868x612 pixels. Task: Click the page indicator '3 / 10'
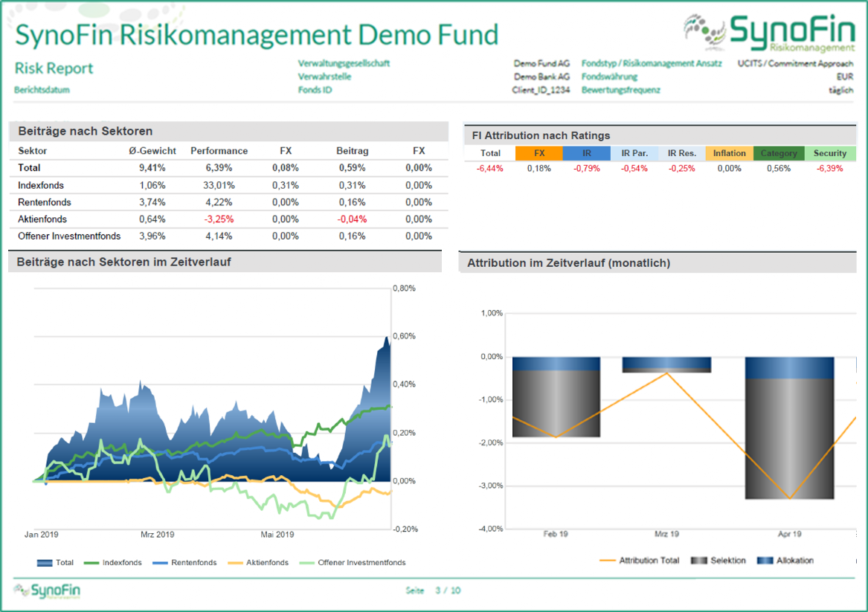pos(448,590)
